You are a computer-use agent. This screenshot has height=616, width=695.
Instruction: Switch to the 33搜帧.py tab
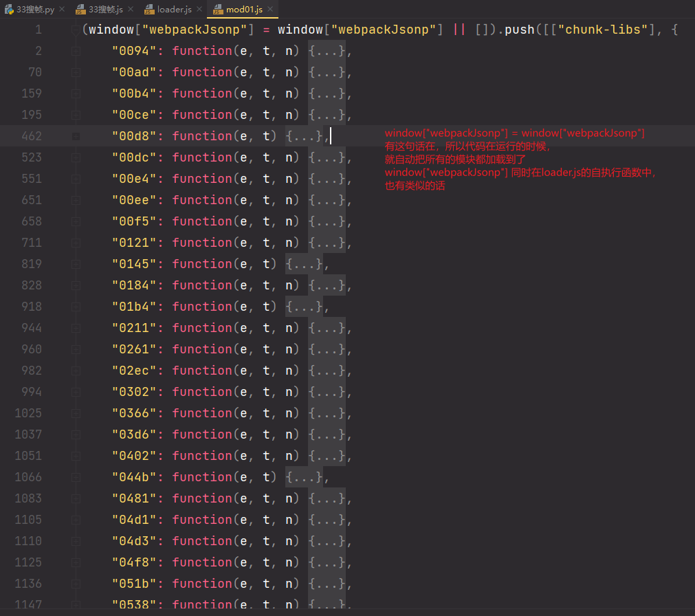(35, 10)
